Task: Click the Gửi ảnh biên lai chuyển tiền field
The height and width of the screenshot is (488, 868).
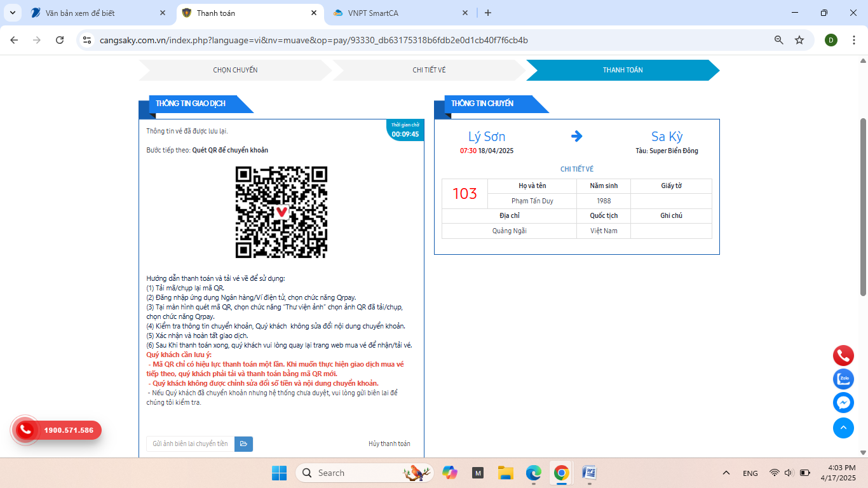Action: pyautogui.click(x=190, y=444)
